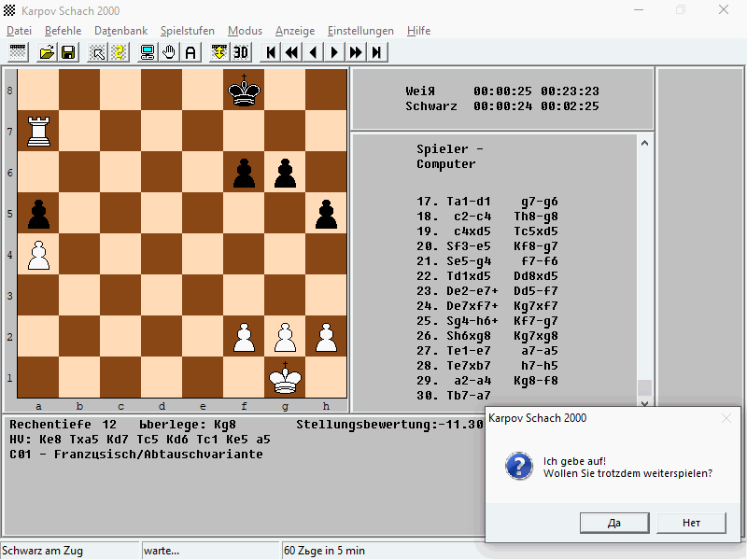This screenshot has width=747, height=560.
Task: Select the computer monitor toolbar icon
Action: (148, 52)
